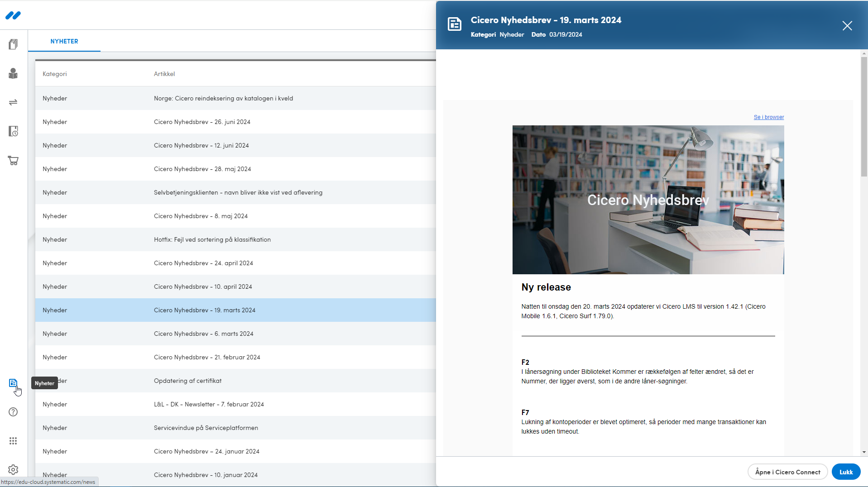The height and width of the screenshot is (487, 868).
Task: Click the F2 section heading
Action: pos(525,362)
